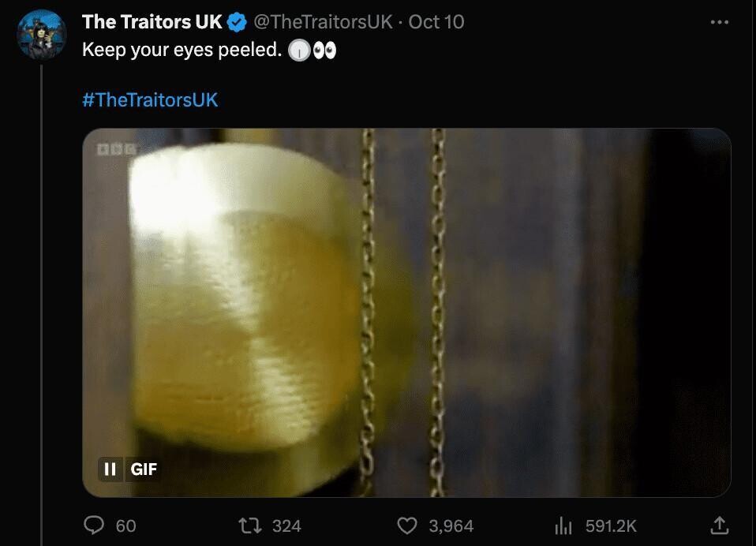Click the blue verified badge

(x=237, y=22)
